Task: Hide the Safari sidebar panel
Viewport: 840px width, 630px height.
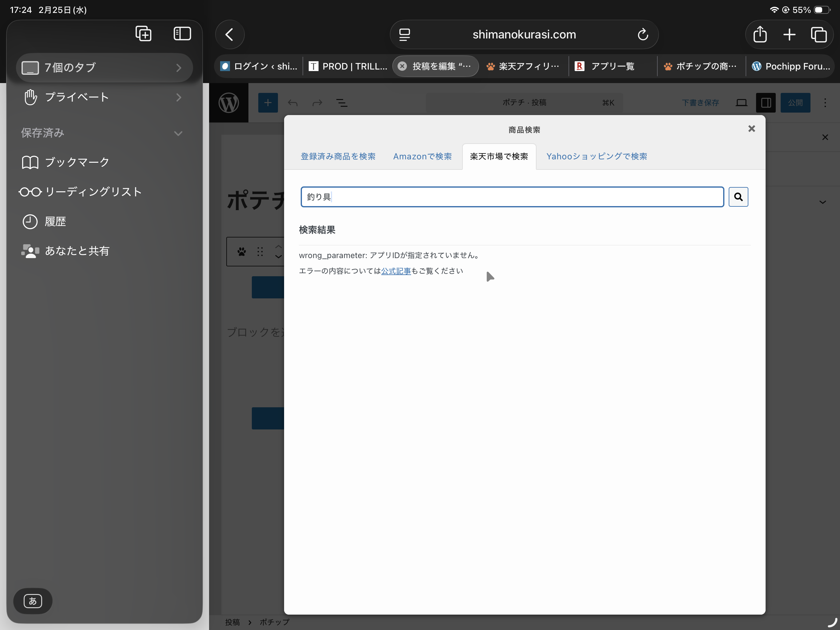Action: (x=182, y=34)
